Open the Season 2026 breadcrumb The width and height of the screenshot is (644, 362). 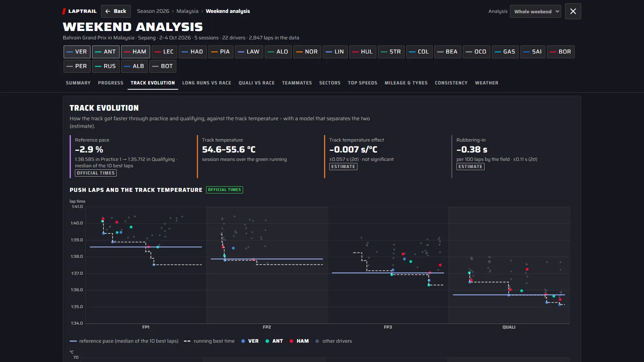point(153,11)
